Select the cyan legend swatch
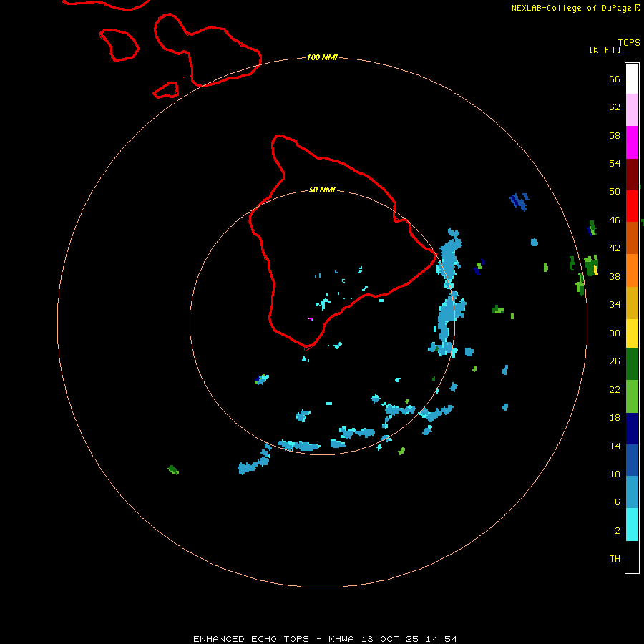 (632, 525)
